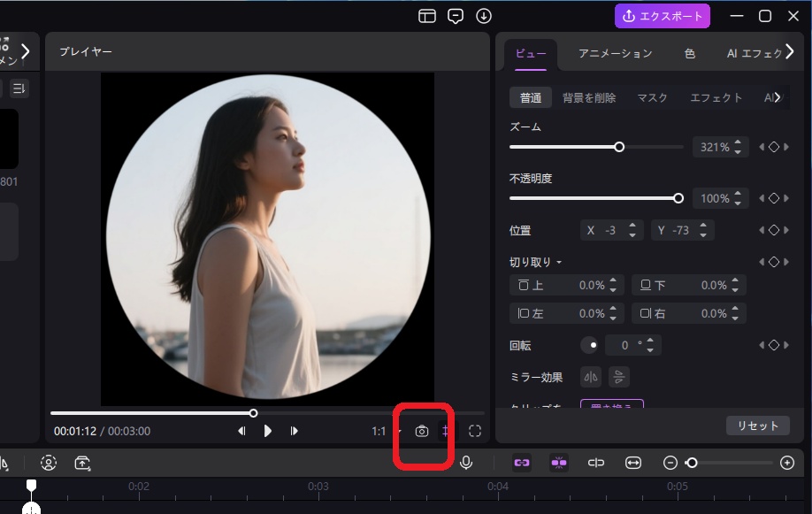Switch workspace layout via the layout icon

pos(426,15)
